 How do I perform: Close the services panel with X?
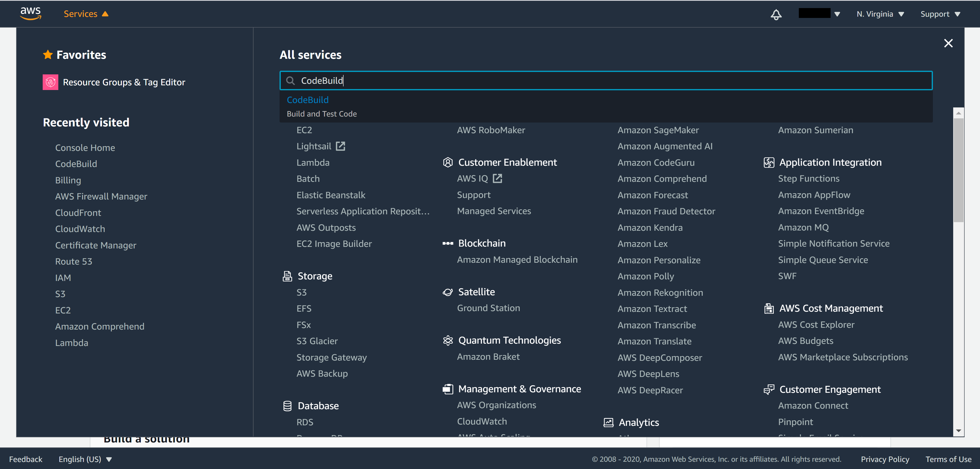(948, 43)
